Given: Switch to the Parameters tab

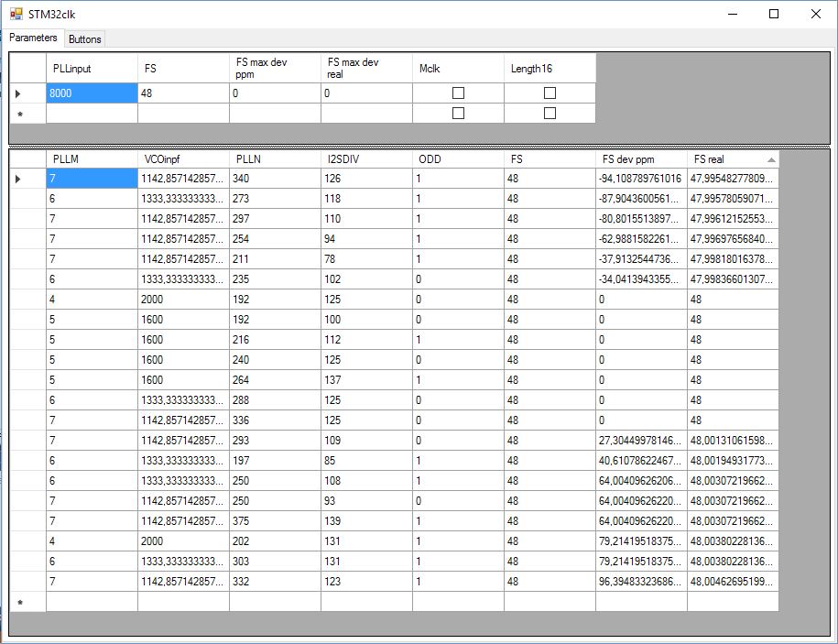Looking at the screenshot, I should [x=33, y=38].
